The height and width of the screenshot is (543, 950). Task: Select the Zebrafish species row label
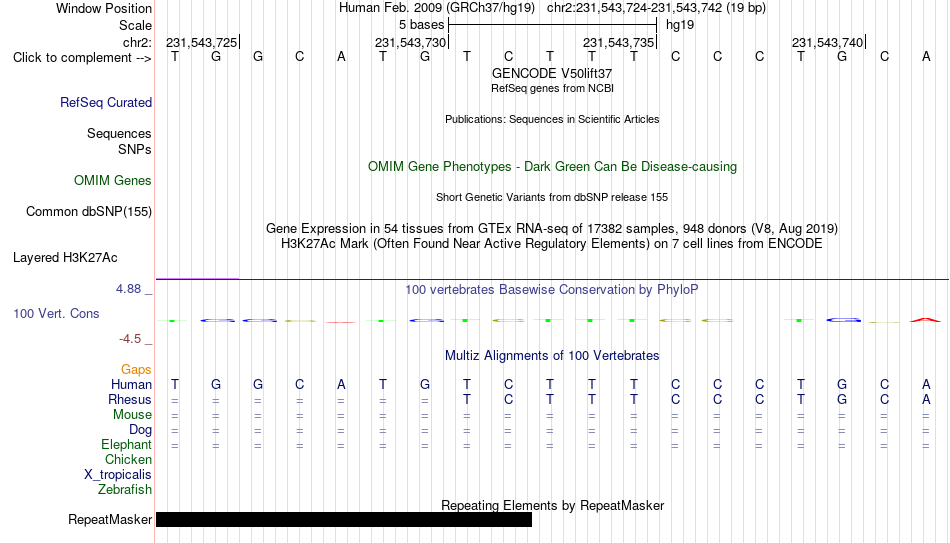coord(125,489)
